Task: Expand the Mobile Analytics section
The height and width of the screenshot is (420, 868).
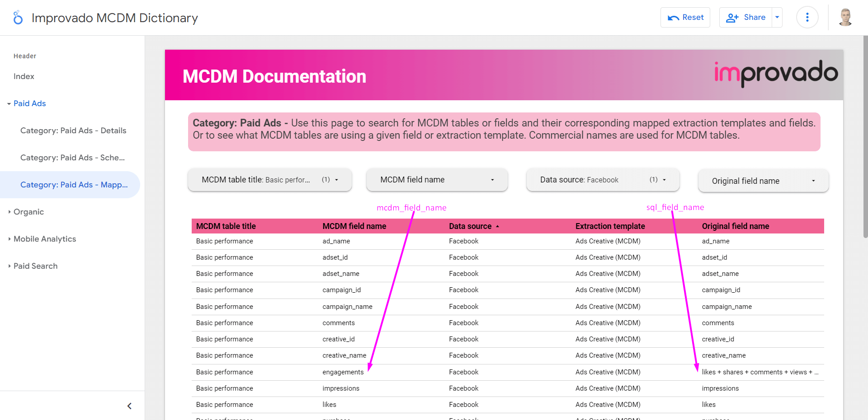Action: click(x=10, y=239)
